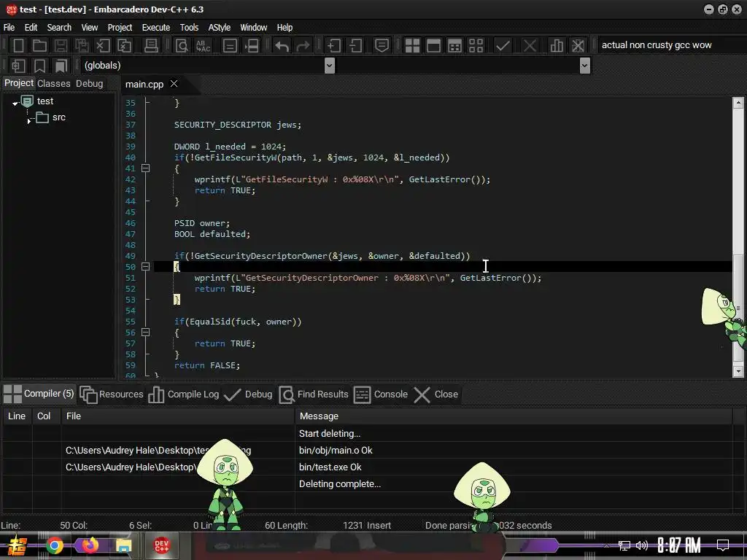This screenshot has width=747, height=560.
Task: Click the Print toolbar icon
Action: click(151, 46)
